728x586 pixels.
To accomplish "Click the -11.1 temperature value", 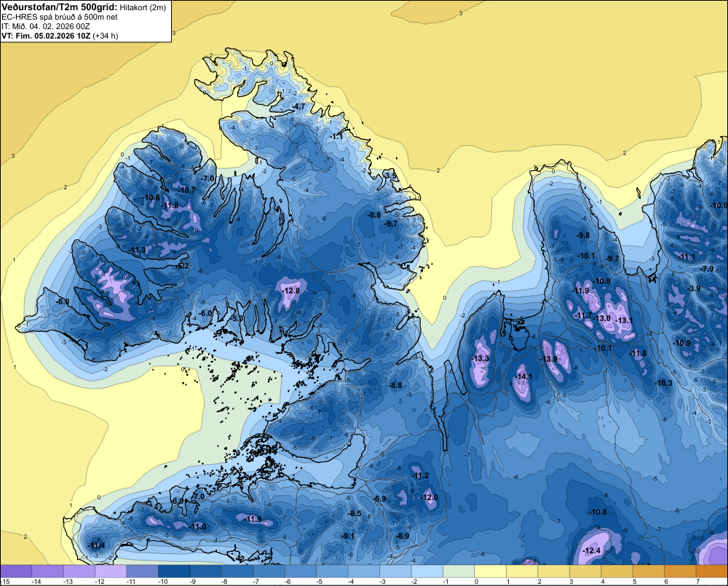I will pos(687,257).
